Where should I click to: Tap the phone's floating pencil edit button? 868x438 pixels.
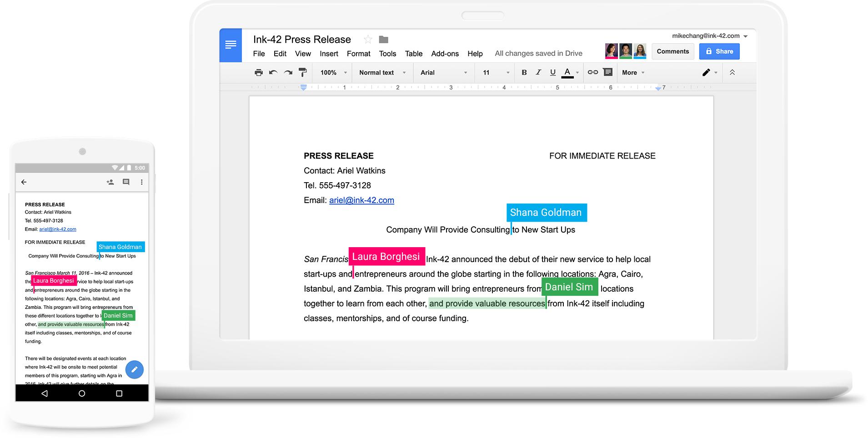click(134, 370)
